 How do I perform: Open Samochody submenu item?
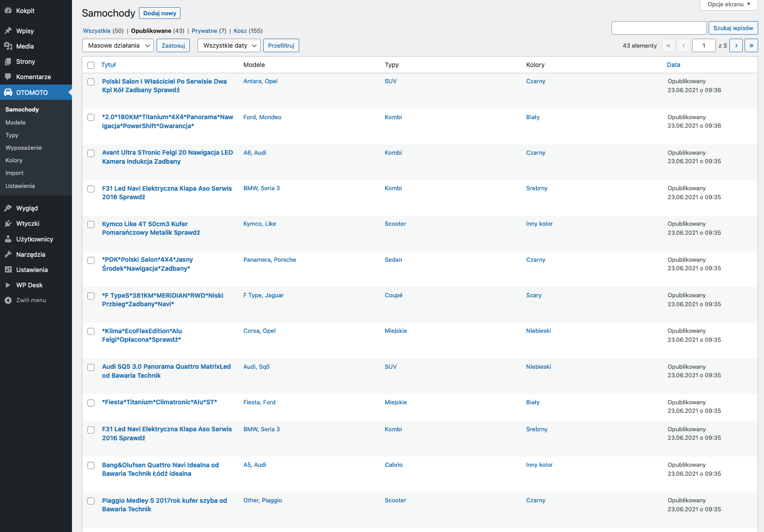22,109
